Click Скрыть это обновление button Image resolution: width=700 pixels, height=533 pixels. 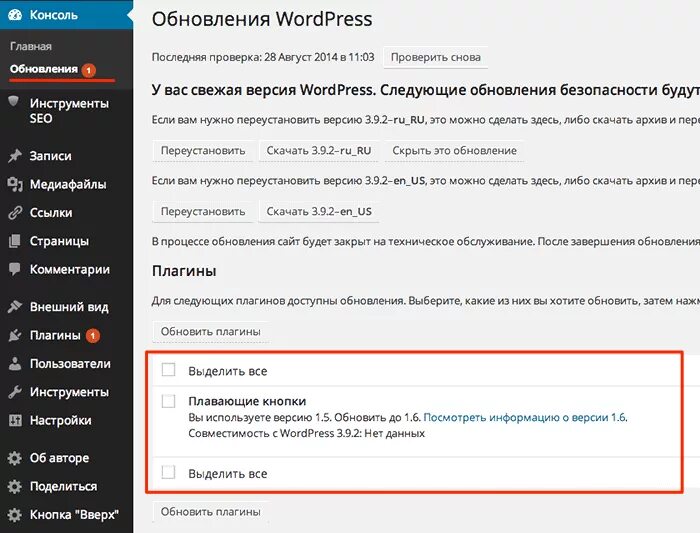(x=454, y=150)
